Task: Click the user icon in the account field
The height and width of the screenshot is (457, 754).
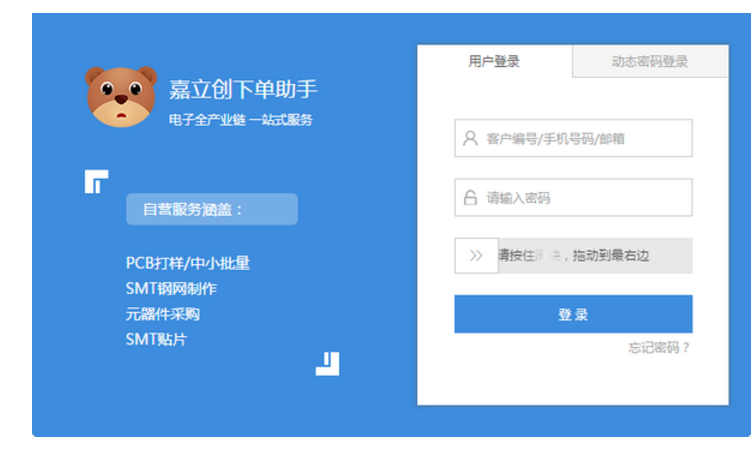Action: (x=470, y=139)
